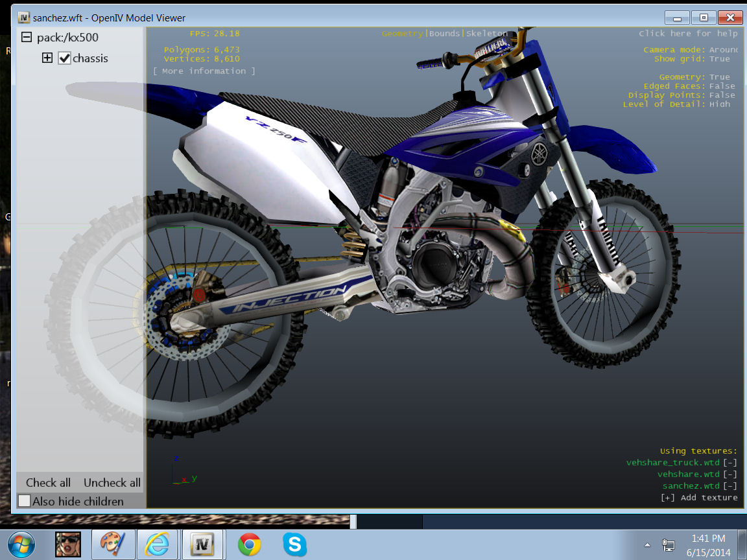Click the XYZ axis gizmo
Viewport: 747px width, 560px height.
coord(184,471)
